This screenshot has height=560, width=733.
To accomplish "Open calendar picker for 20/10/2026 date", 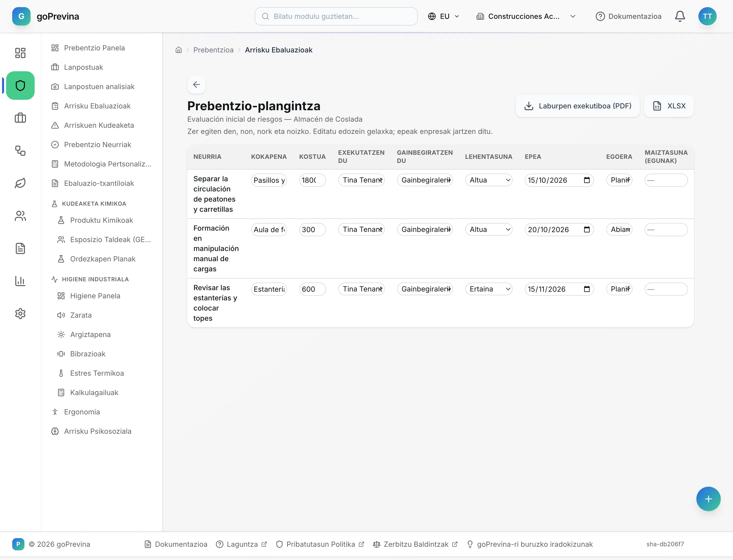I will (587, 230).
